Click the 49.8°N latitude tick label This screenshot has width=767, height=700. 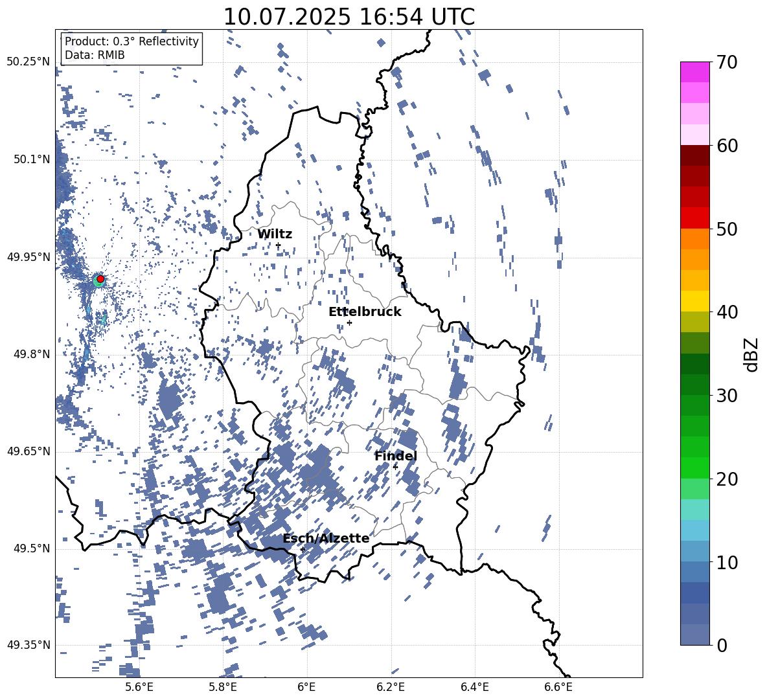[x=32, y=354]
